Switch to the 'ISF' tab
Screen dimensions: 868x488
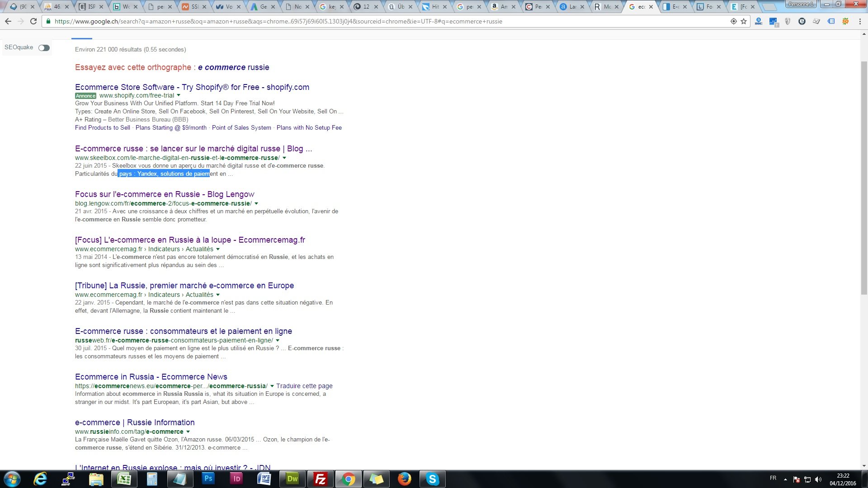(91, 7)
